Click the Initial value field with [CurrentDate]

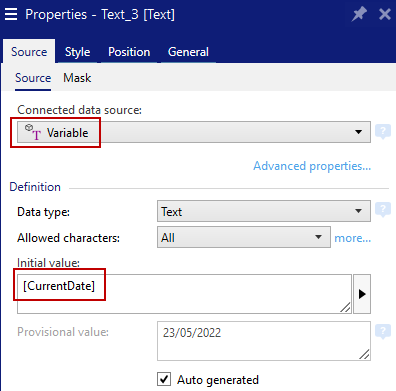[x=184, y=294]
